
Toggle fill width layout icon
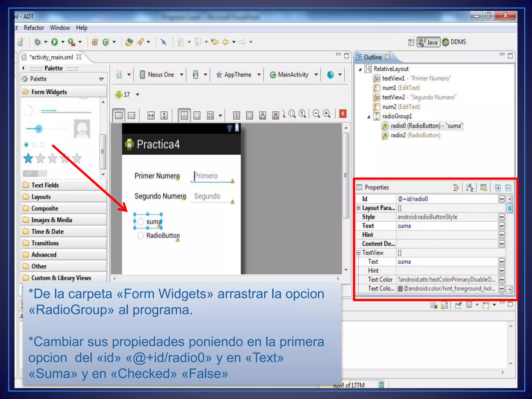pos(151,115)
